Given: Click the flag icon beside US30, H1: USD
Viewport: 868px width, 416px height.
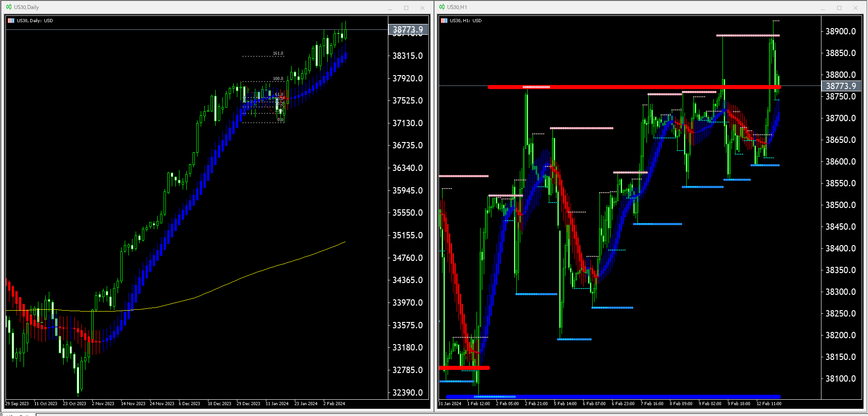Looking at the screenshot, I should coord(444,21).
